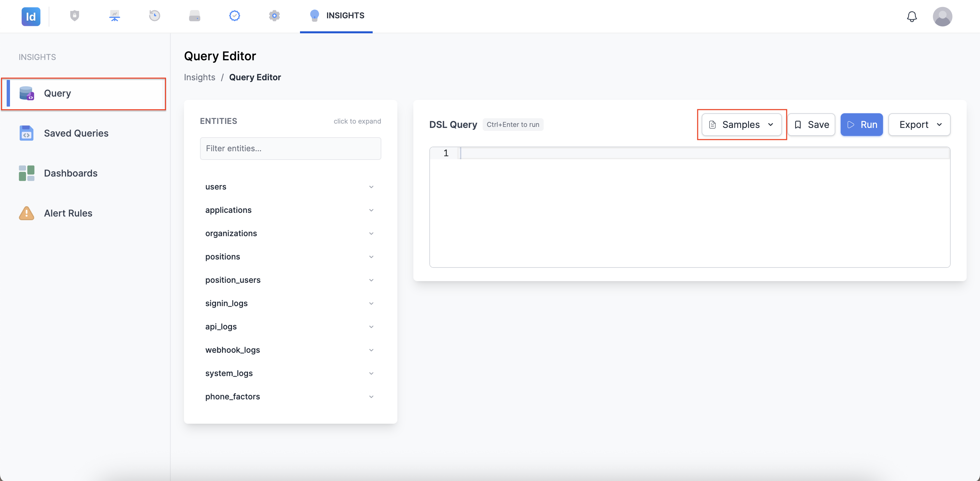Open the verified checkmark badge icon
Screen dimensions: 980x481
pyautogui.click(x=234, y=16)
